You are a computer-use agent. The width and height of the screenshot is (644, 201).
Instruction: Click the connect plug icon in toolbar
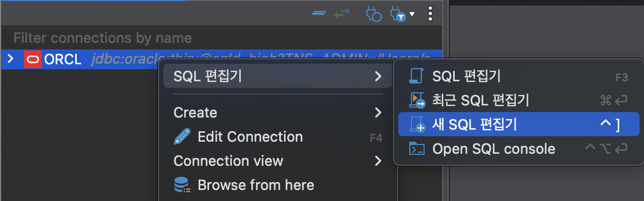374,14
